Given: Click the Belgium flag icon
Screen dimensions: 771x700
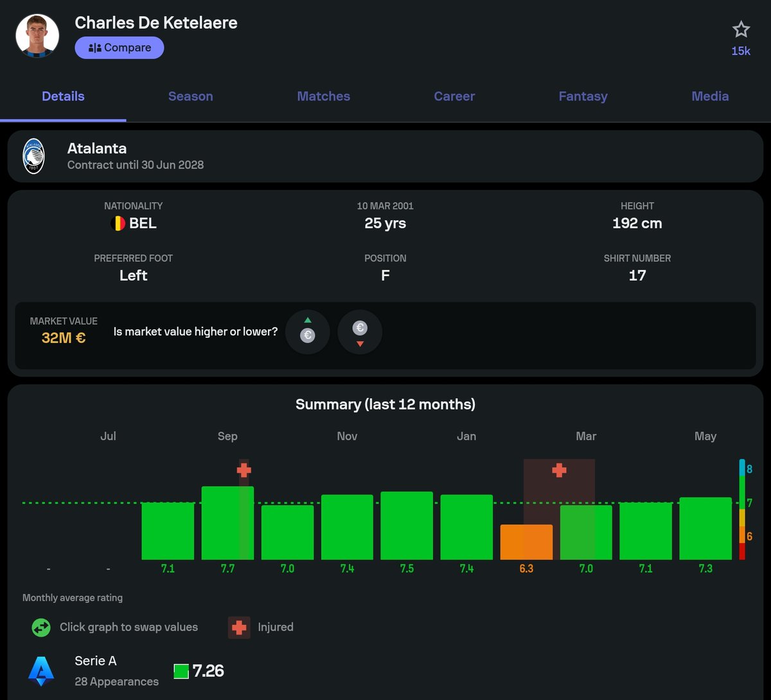Looking at the screenshot, I should coord(118,223).
